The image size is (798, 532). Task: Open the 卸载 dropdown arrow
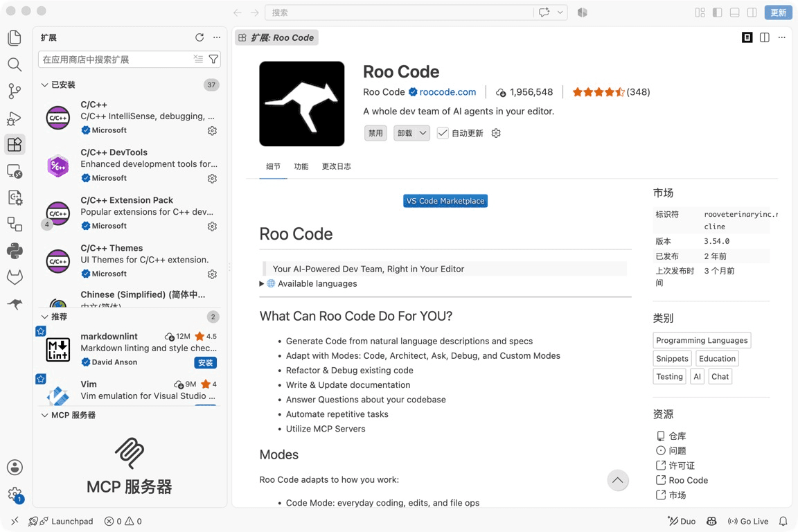click(423, 133)
